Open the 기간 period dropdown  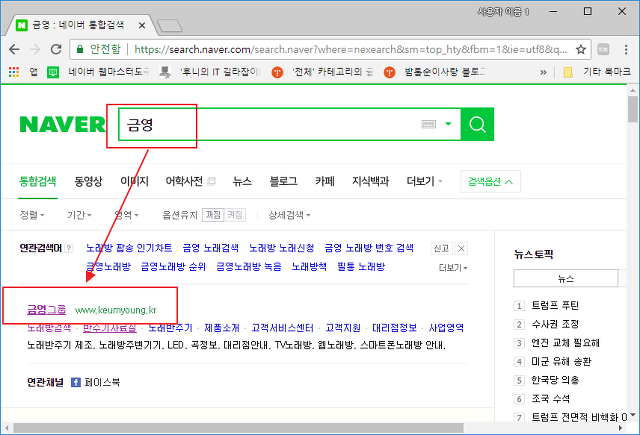[x=79, y=215]
